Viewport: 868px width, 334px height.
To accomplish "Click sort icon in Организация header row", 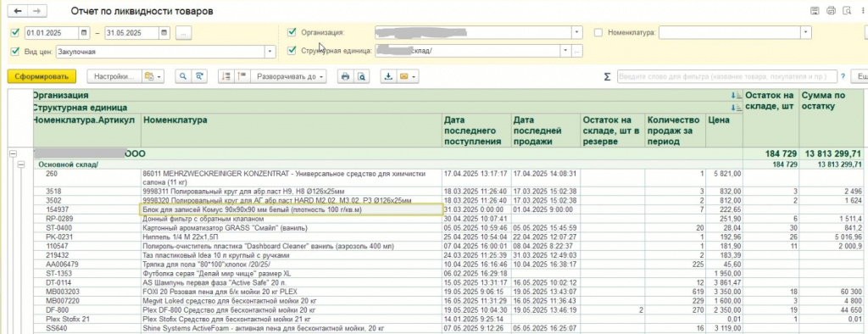I will (x=736, y=96).
